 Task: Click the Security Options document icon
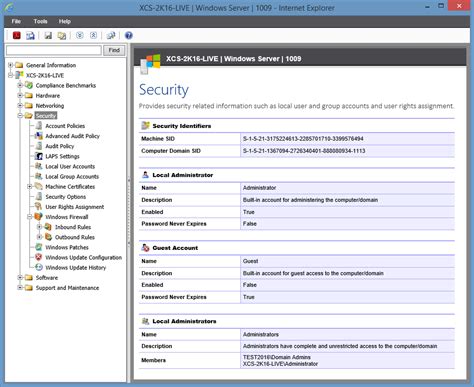(39, 196)
